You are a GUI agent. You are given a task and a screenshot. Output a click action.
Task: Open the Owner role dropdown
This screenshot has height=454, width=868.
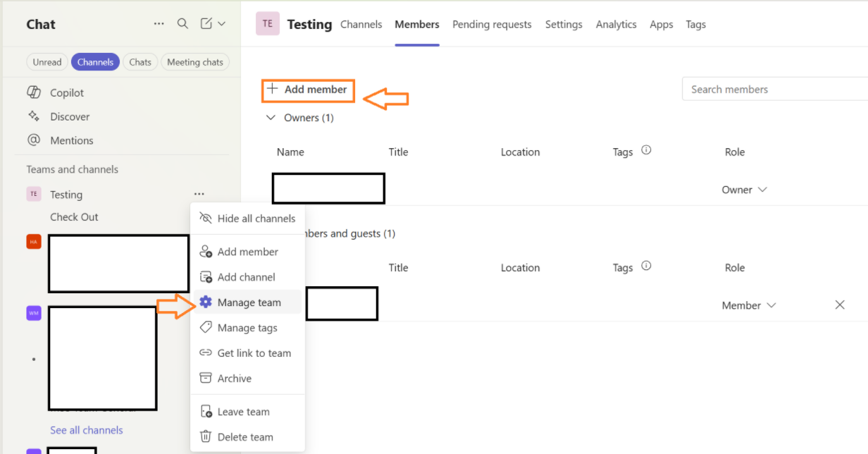click(744, 190)
